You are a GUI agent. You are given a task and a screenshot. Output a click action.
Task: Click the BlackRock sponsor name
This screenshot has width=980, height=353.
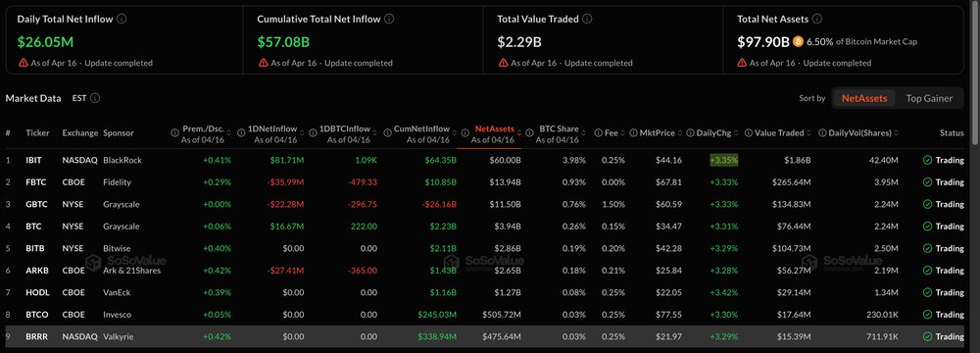tap(122, 160)
